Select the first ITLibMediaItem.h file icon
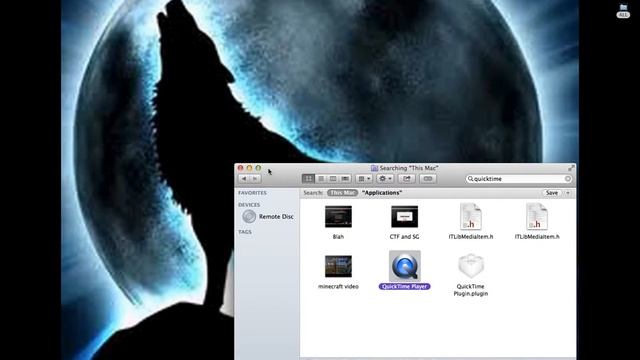Viewport: 640px width, 360px height. point(470,216)
